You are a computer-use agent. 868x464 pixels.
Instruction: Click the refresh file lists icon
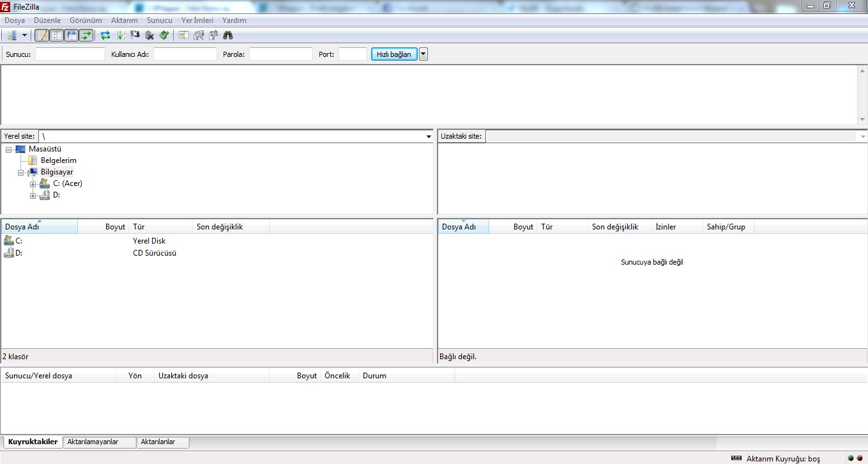click(x=105, y=36)
